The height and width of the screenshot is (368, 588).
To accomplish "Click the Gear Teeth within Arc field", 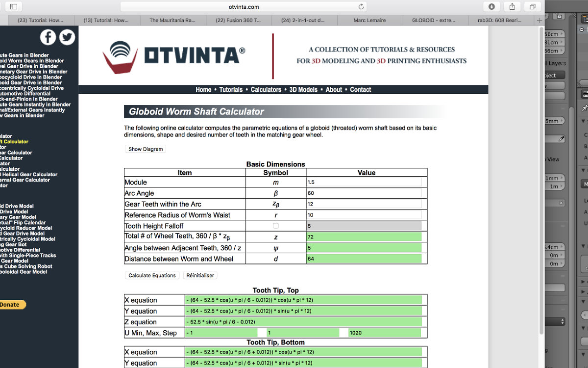I will (x=364, y=204).
